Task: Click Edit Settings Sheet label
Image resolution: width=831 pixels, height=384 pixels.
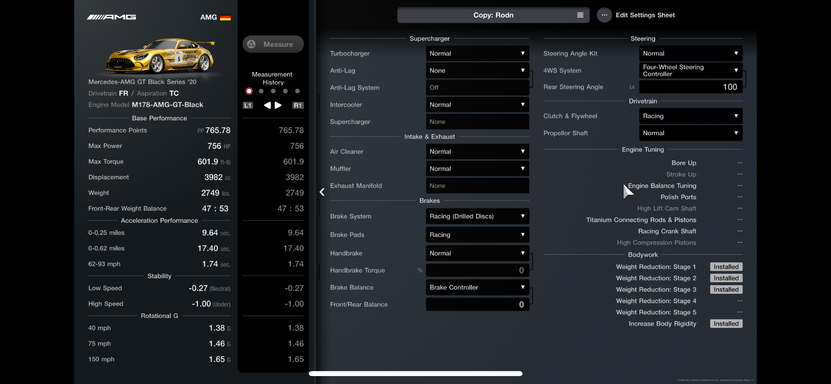Action: tap(645, 15)
